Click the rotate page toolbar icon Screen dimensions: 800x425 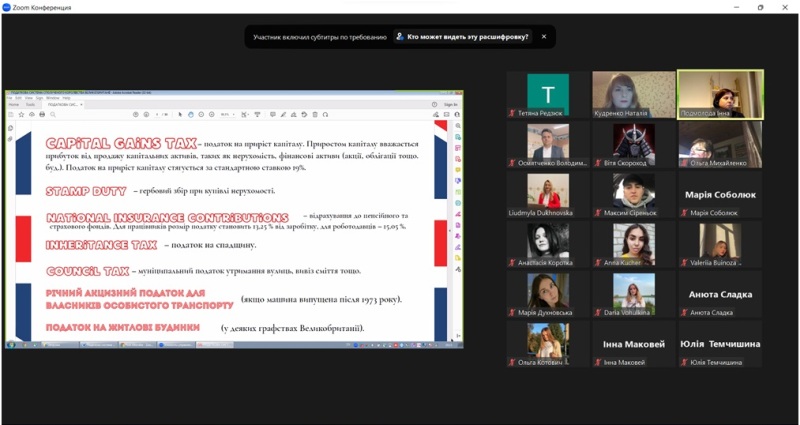[304, 114]
